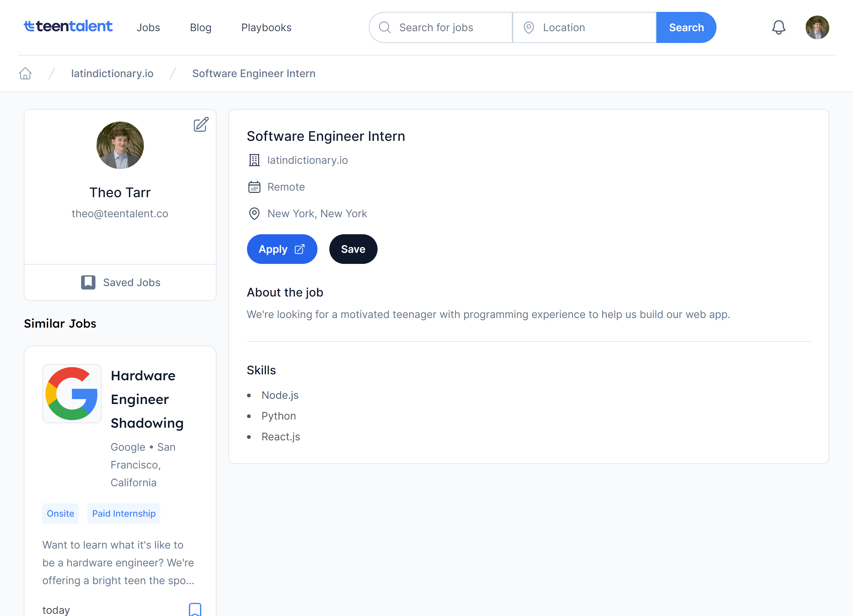Click the edit profile pencil icon
Image resolution: width=853 pixels, height=616 pixels.
[201, 124]
